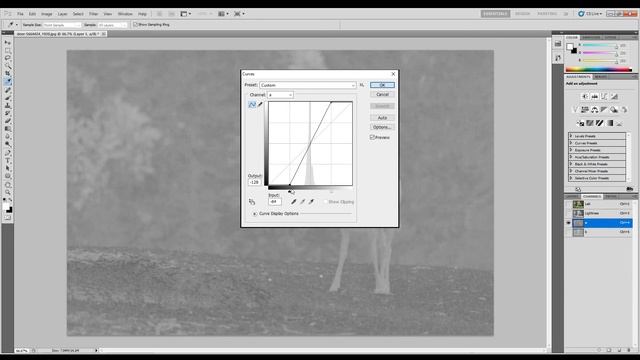Viewport: 640px width, 360px height.
Task: Enable the Show Clipping checkbox
Action: point(325,202)
